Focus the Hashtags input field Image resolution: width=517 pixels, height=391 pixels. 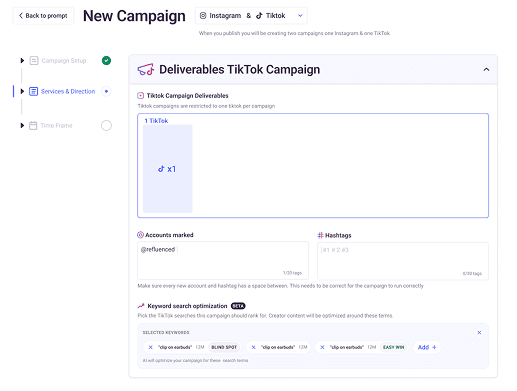403,261
